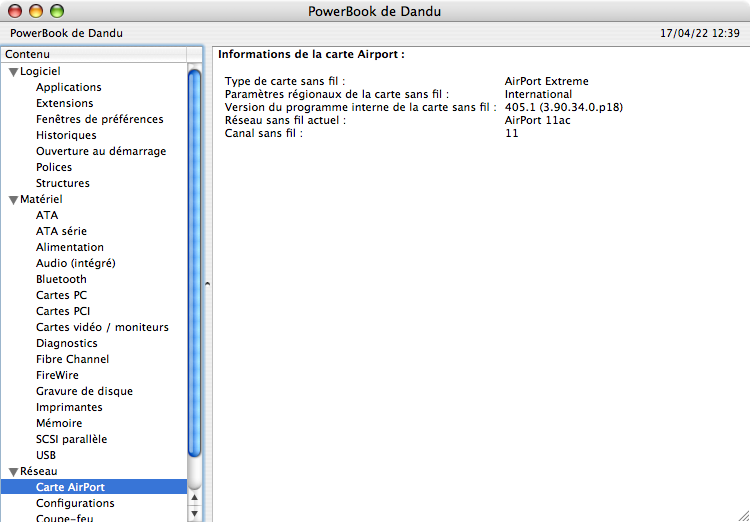Click the Contenu column header
The image size is (750, 522).
click(94, 54)
